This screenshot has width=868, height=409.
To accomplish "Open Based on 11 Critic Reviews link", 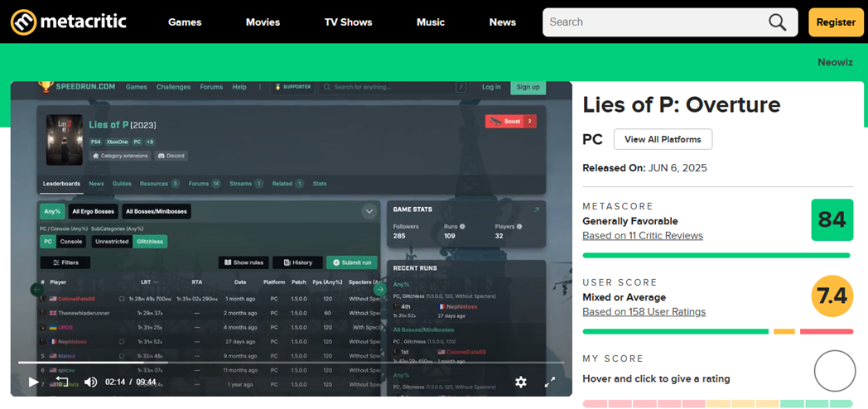I will 642,236.
